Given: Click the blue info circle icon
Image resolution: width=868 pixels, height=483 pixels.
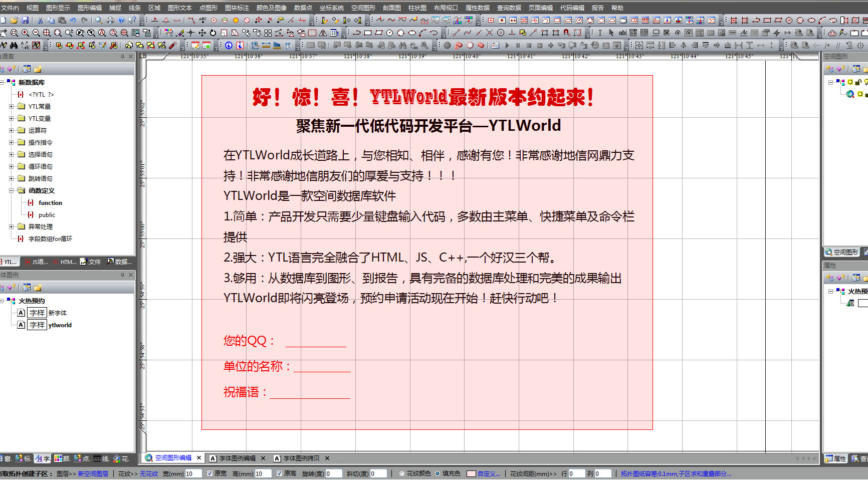Looking at the screenshot, I should [x=229, y=45].
